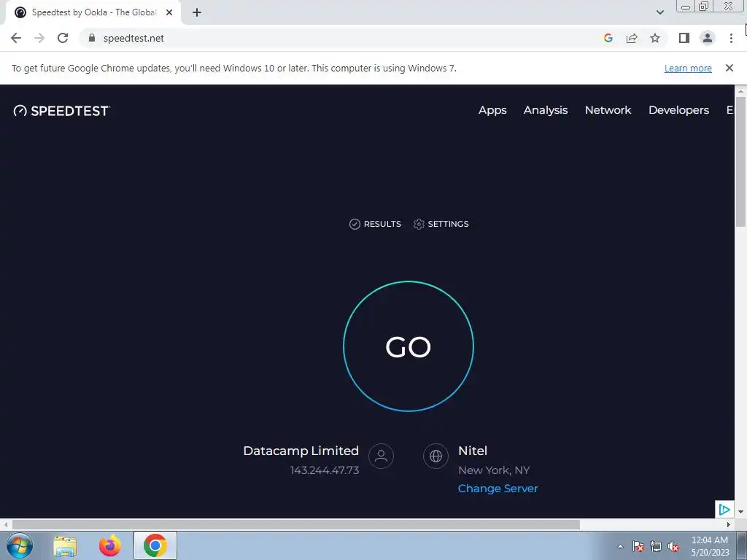747x560 pixels.
Task: Click the network tray icon
Action: pyautogui.click(x=656, y=546)
